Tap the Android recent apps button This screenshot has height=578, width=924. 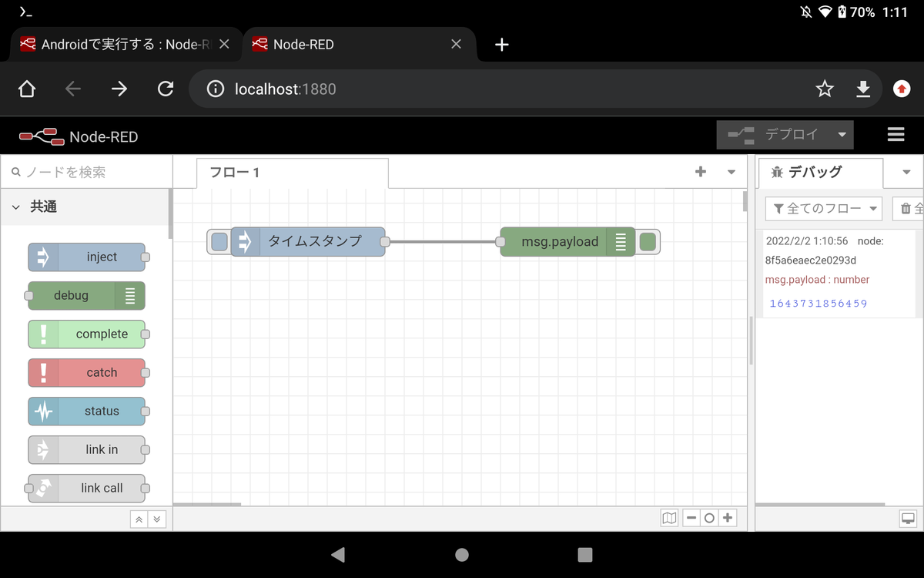tap(585, 555)
